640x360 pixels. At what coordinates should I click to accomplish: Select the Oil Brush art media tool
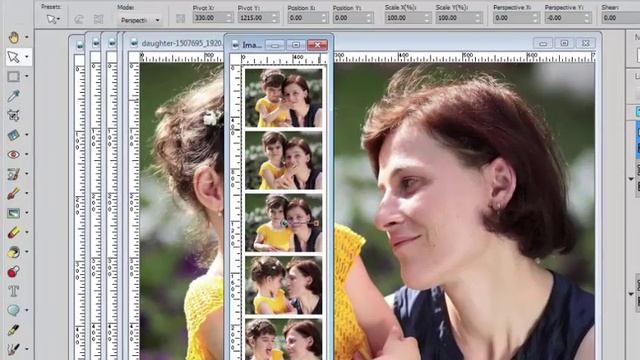coord(13,349)
